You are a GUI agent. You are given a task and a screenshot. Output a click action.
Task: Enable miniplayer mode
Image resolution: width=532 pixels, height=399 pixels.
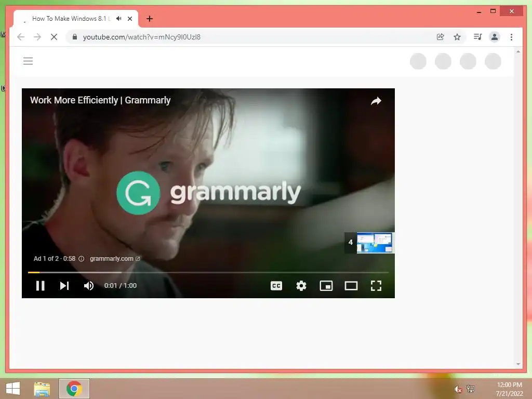tap(326, 286)
